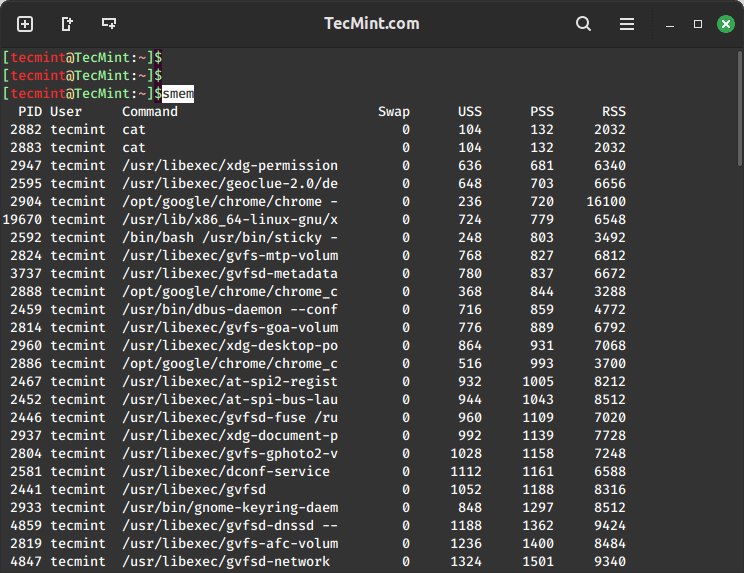
Task: Click the Swap column header
Action: [394, 111]
